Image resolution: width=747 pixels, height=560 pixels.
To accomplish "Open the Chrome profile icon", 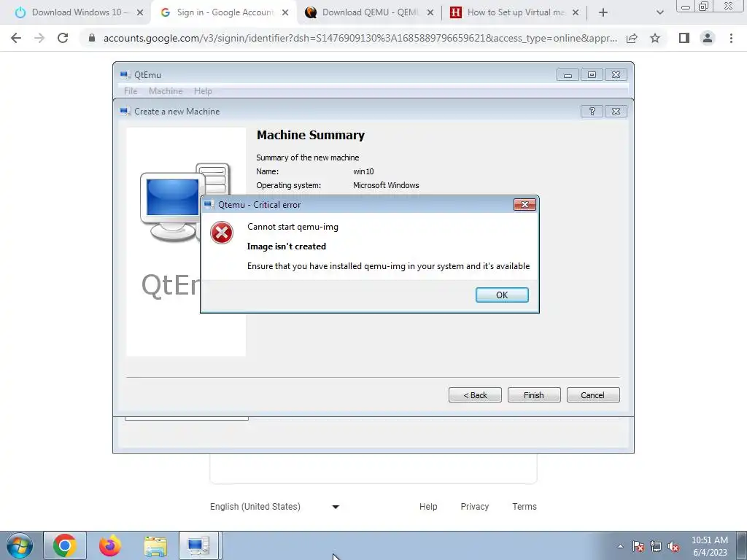I will tap(708, 38).
